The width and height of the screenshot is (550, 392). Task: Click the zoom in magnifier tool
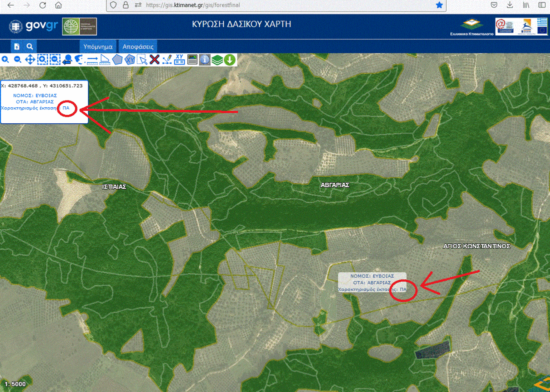(x=5, y=59)
